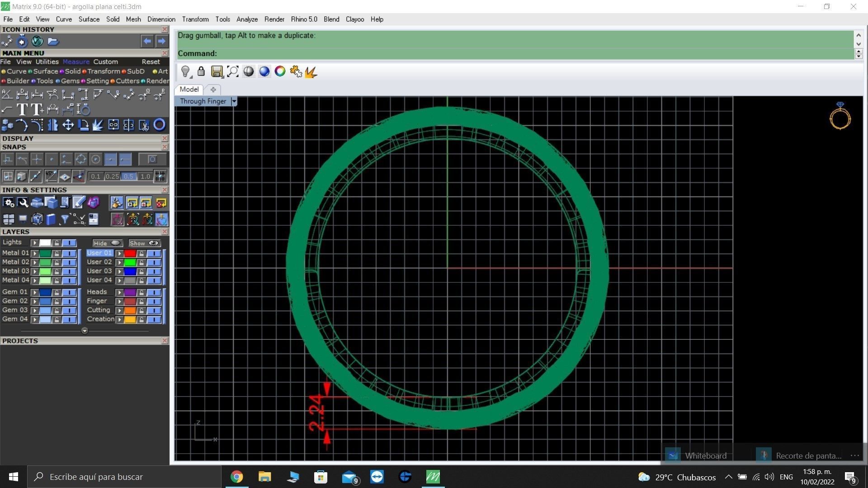Expand the Heads layer arrow
This screenshot has height=488, width=868.
coord(119,292)
